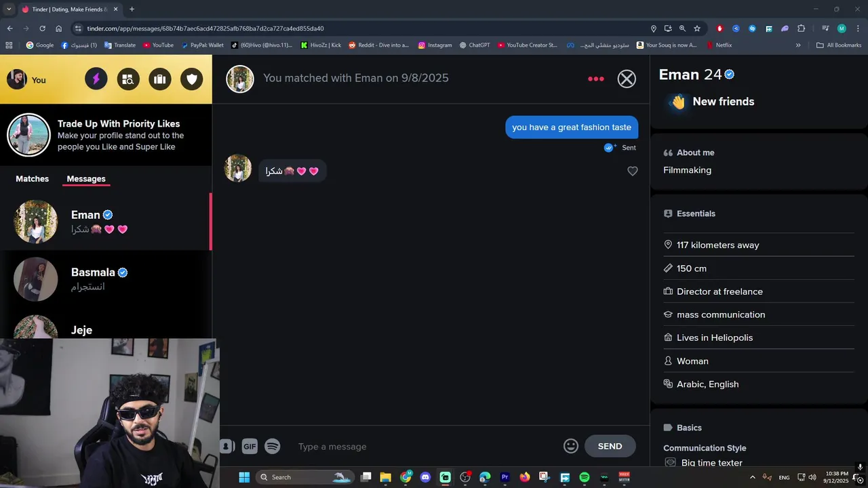Like Eman's message with the heart icon
Viewport: 868px width, 488px height.
[x=632, y=171]
